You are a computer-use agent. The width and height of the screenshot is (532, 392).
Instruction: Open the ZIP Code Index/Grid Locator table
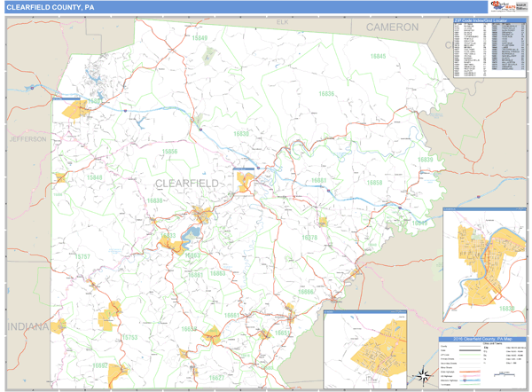489,48
